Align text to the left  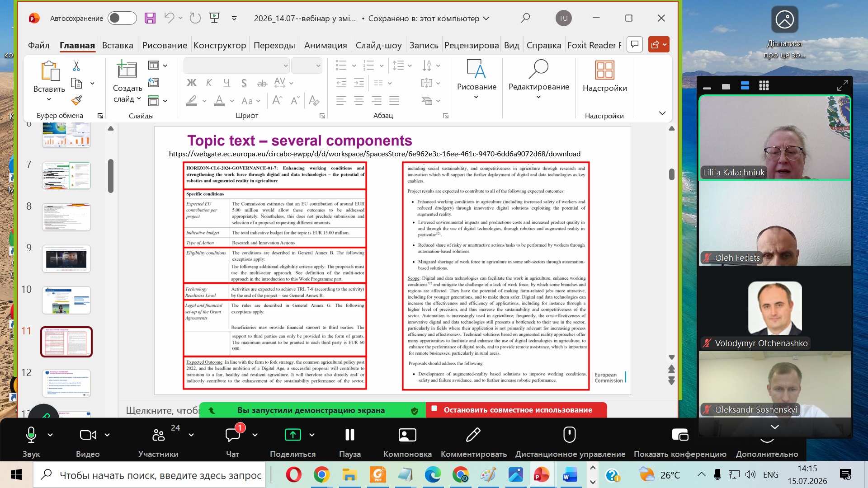click(341, 100)
